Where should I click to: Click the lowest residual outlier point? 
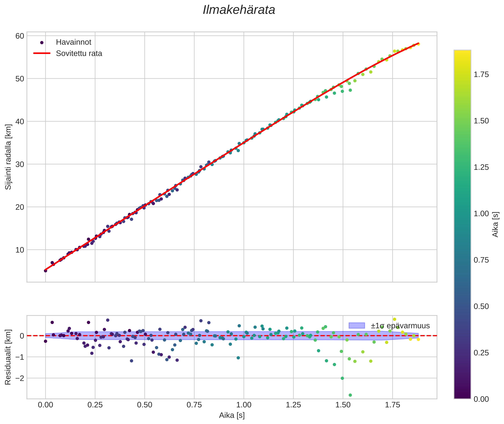coord(350,395)
